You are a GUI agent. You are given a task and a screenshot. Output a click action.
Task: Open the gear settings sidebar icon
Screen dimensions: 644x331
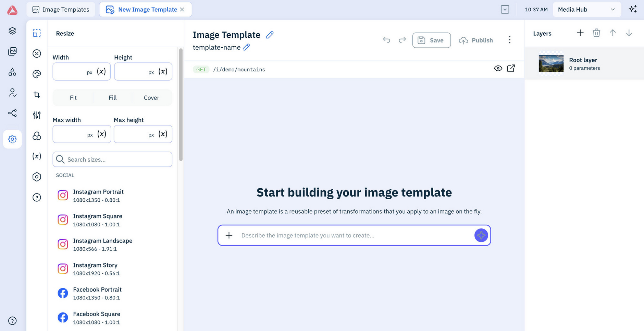(12, 139)
